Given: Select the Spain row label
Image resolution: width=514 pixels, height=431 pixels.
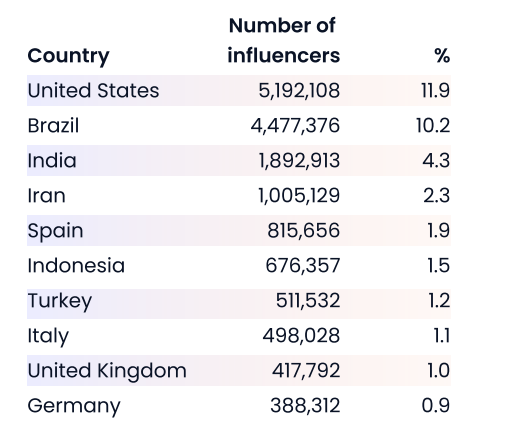Looking at the screenshot, I should pos(55,231).
